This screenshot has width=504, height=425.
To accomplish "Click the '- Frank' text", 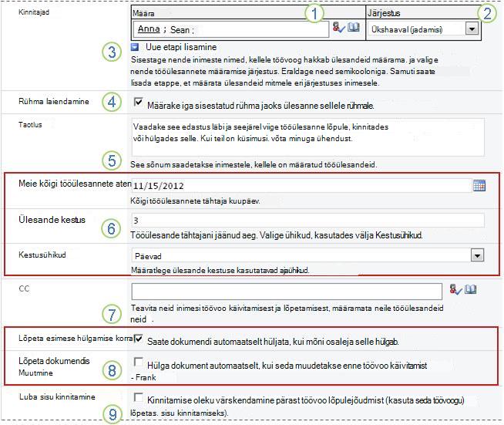I will tap(143, 377).
